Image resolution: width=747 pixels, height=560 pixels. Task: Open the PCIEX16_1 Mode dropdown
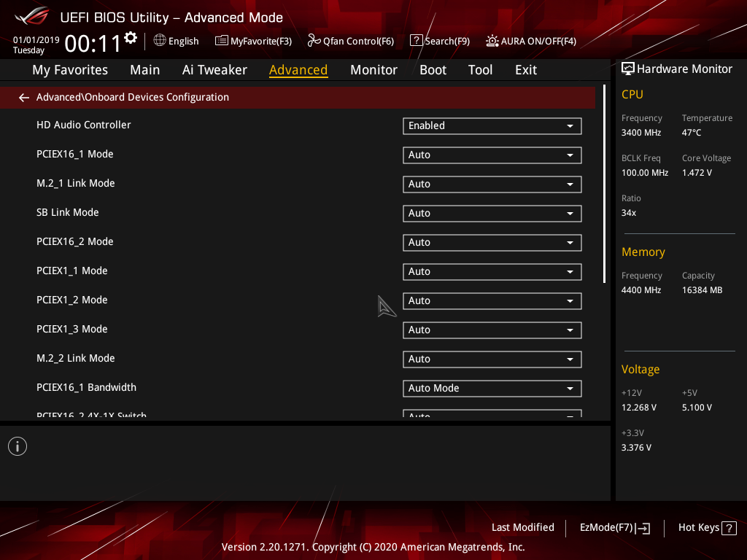(x=492, y=155)
